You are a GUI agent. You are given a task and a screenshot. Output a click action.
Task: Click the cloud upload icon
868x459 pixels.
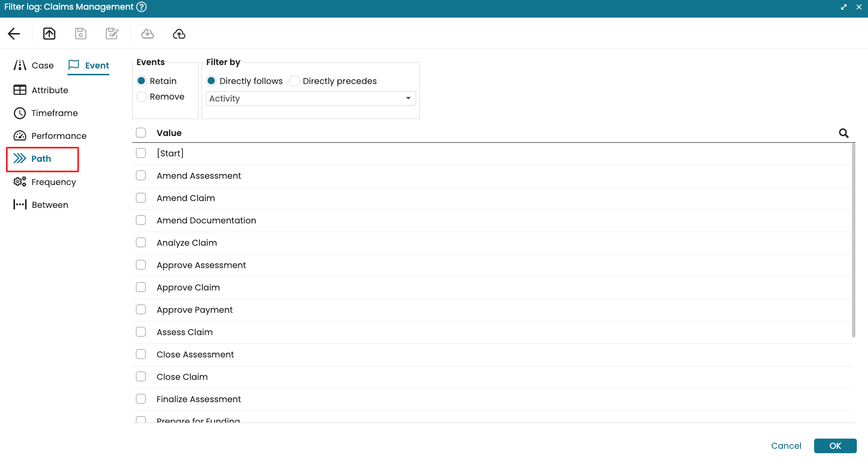[179, 34]
